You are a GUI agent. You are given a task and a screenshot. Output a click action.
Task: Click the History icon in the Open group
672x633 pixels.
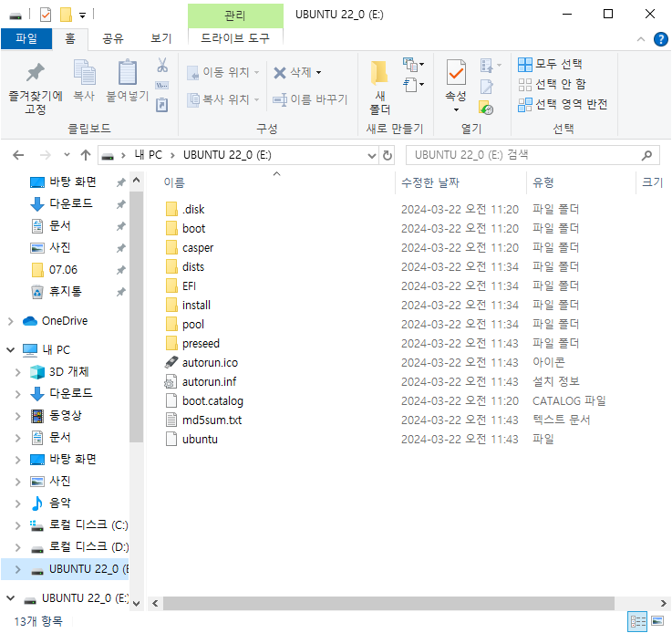pyautogui.click(x=486, y=108)
